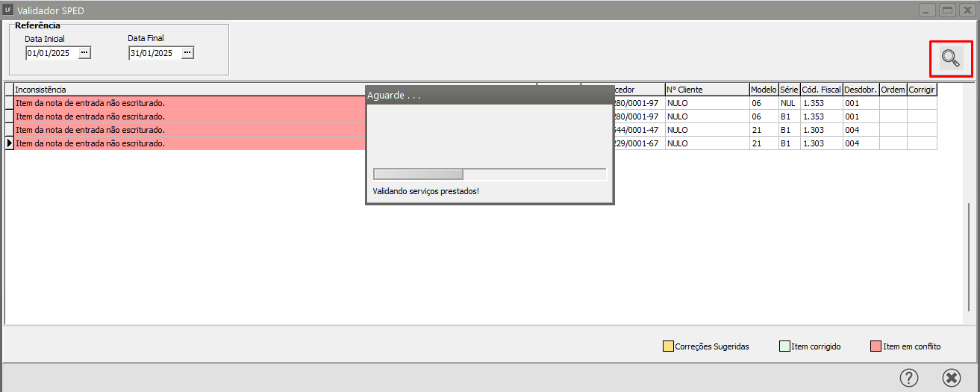Click the validation progress bar
Viewport: 980px width, 392px height.
490,174
